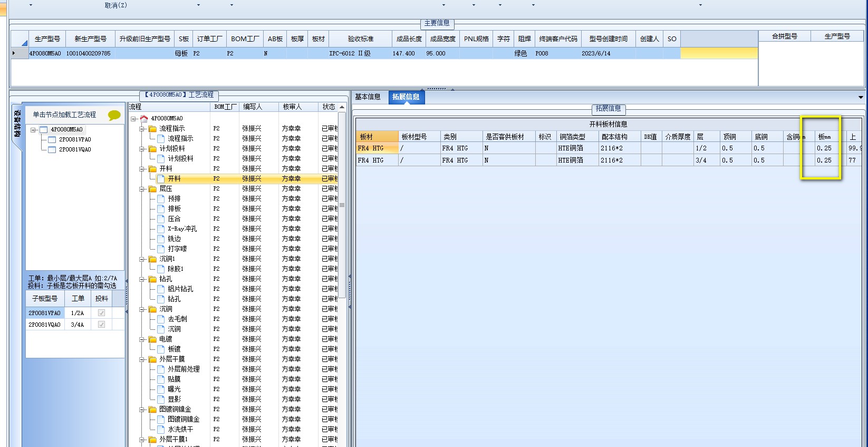
Task: Click the 配本结构 column header
Action: [x=620, y=137]
